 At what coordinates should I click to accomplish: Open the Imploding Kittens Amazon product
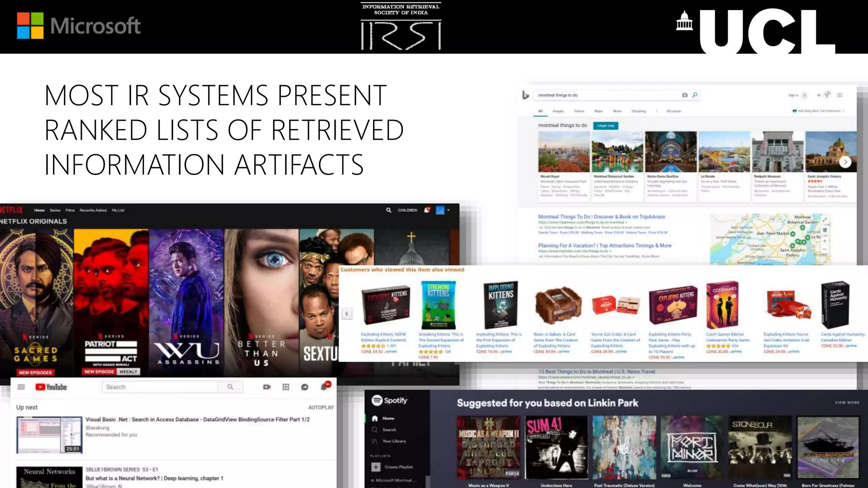[x=500, y=318]
